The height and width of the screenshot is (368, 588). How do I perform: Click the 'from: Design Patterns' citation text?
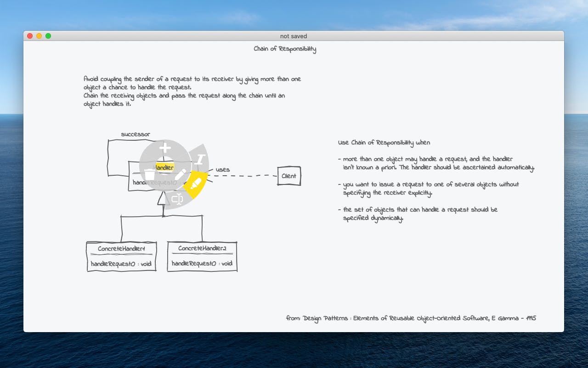[x=411, y=318]
